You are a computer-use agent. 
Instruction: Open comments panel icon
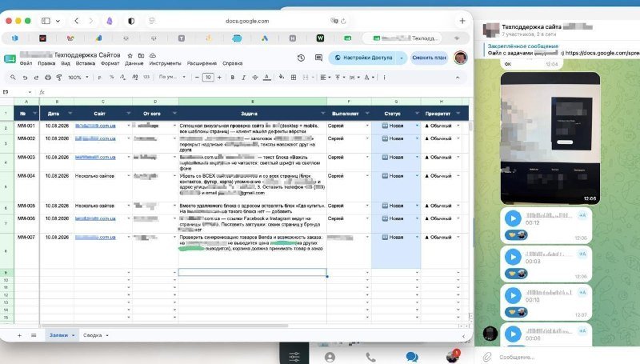coord(318,58)
